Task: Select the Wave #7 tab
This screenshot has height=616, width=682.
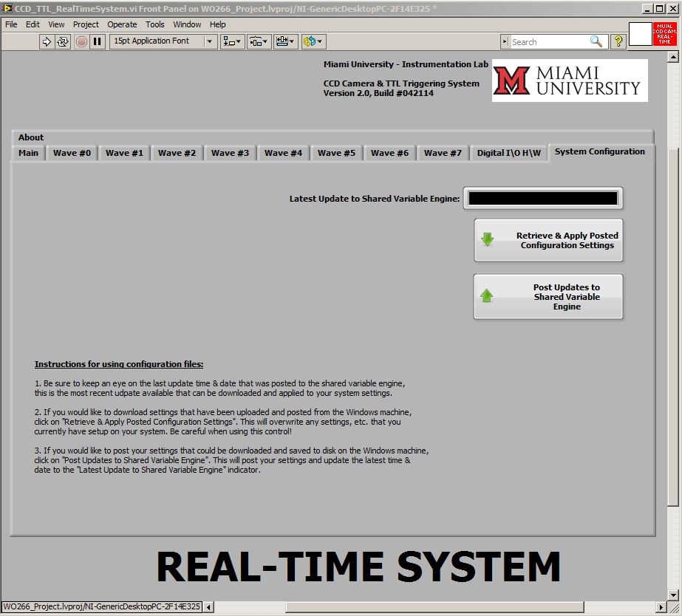Action: point(443,153)
